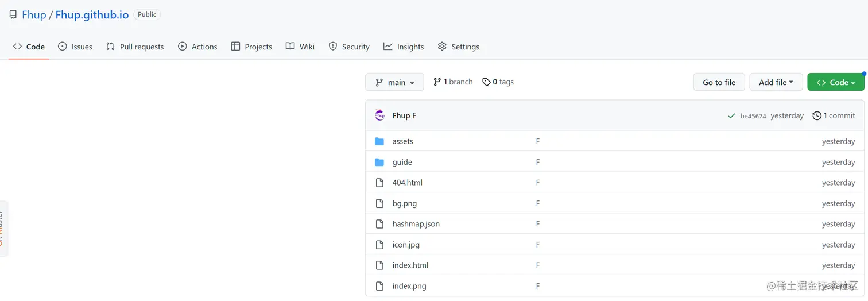Click the Fhup avatar in commit row
The height and width of the screenshot is (301, 868).
tap(379, 115)
